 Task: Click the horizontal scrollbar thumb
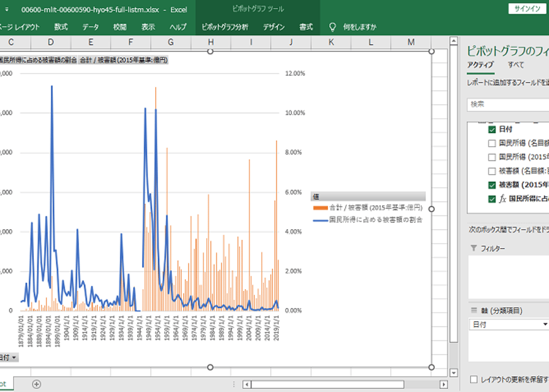(x=327, y=384)
